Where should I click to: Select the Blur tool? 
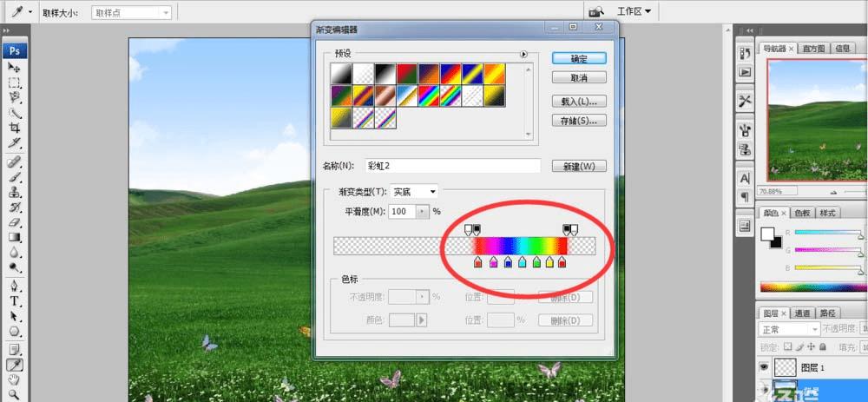(x=15, y=253)
